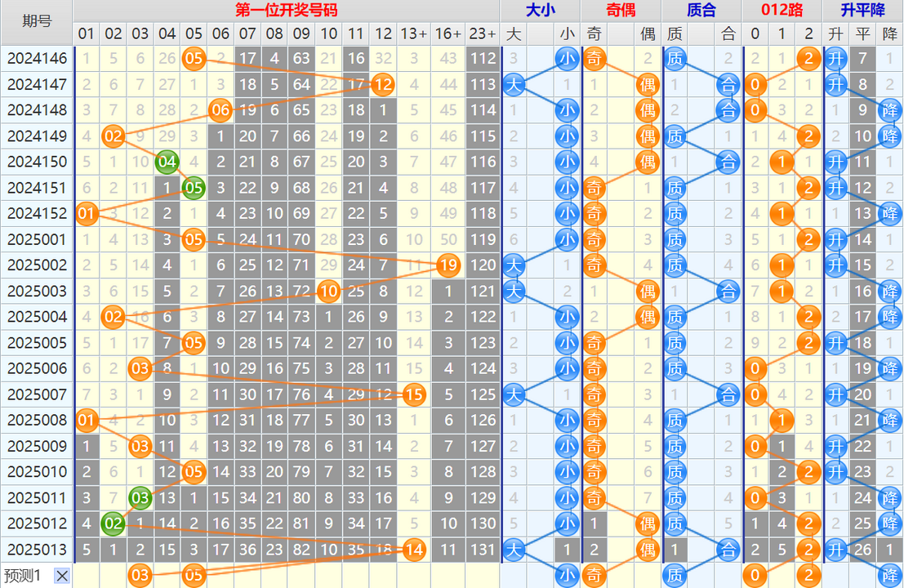This screenshot has width=904, height=588.
Task: Click the 升平降 section header
Action: point(863,10)
